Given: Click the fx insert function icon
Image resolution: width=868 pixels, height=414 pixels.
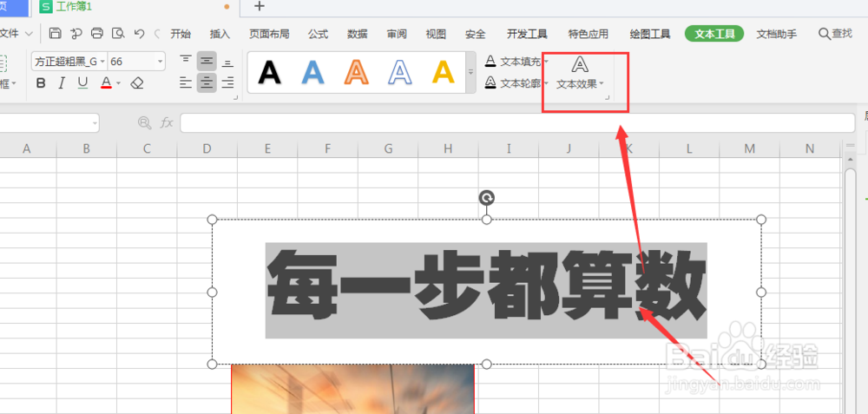Looking at the screenshot, I should point(167,123).
